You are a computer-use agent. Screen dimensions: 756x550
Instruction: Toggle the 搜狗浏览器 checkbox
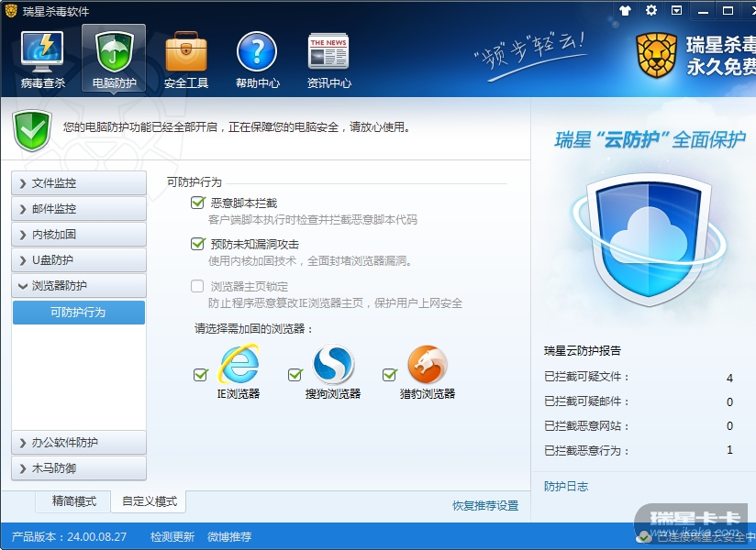click(x=295, y=374)
